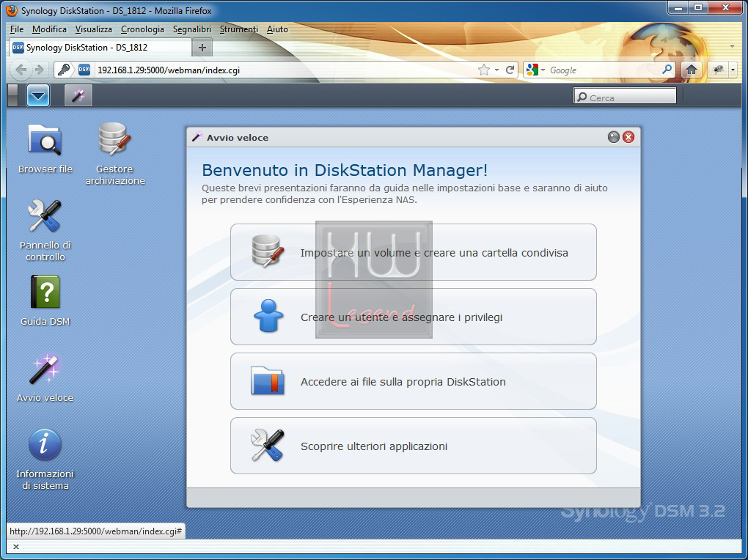Screen dimensions: 748x560
Task: Open the list all tabs dropdown
Action: (733, 47)
